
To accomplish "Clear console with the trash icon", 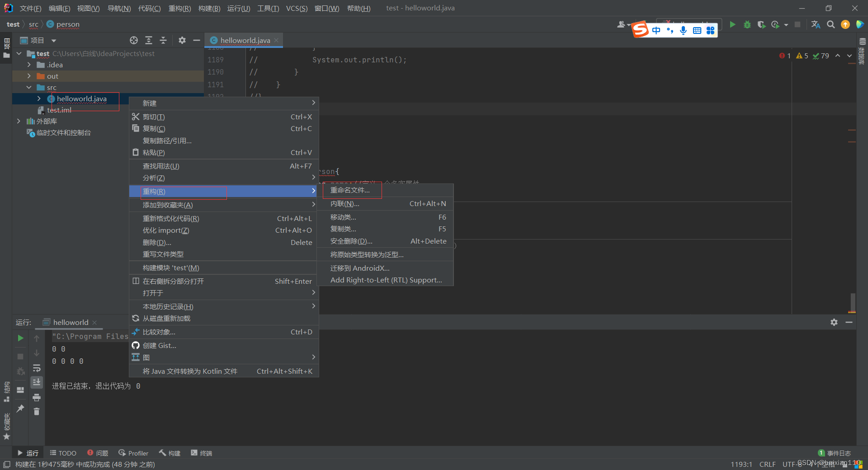I will [37, 411].
